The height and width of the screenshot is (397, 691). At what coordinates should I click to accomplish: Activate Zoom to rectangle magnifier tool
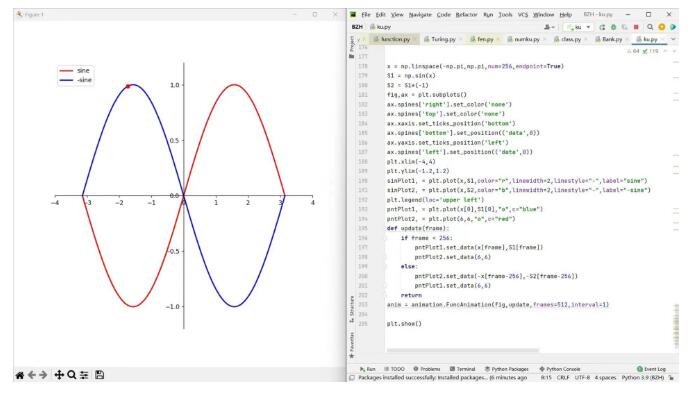(71, 375)
